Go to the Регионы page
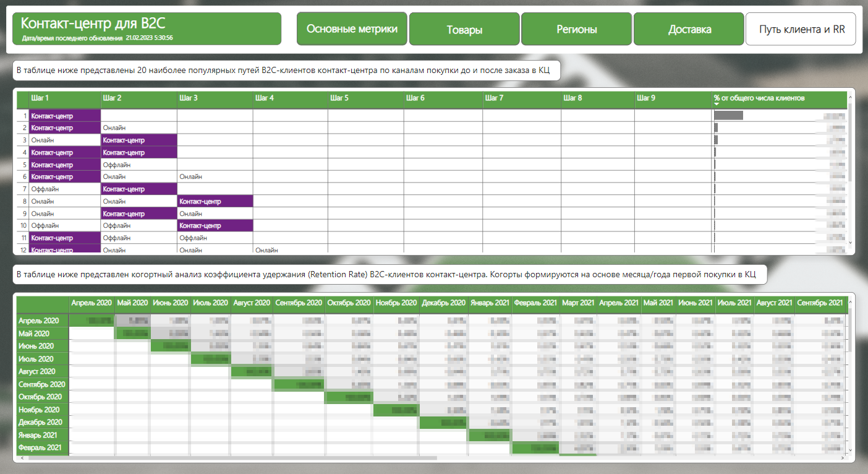This screenshot has width=868, height=474. (x=576, y=29)
